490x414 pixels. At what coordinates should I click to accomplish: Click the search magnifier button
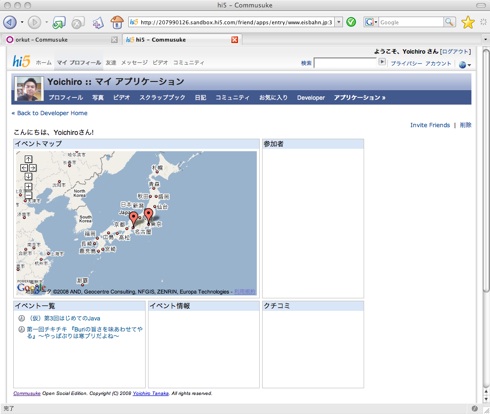click(449, 22)
